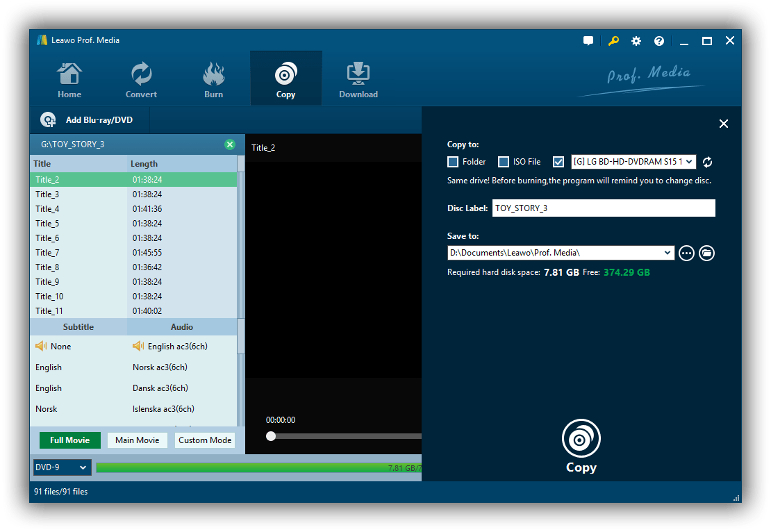Screen dimensions: 771x532
Task: Open settings with the gear icon
Action: pyautogui.click(x=636, y=41)
